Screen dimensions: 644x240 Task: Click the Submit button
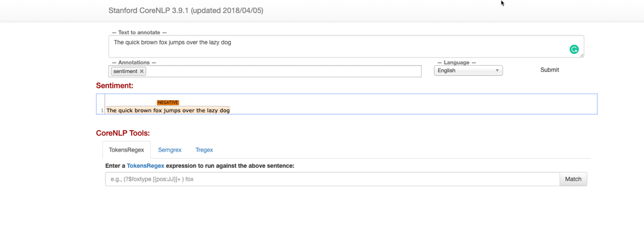coord(550,70)
